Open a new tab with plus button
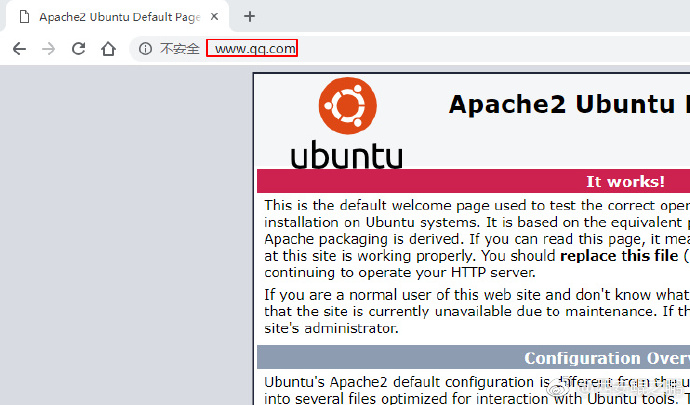 click(x=250, y=17)
